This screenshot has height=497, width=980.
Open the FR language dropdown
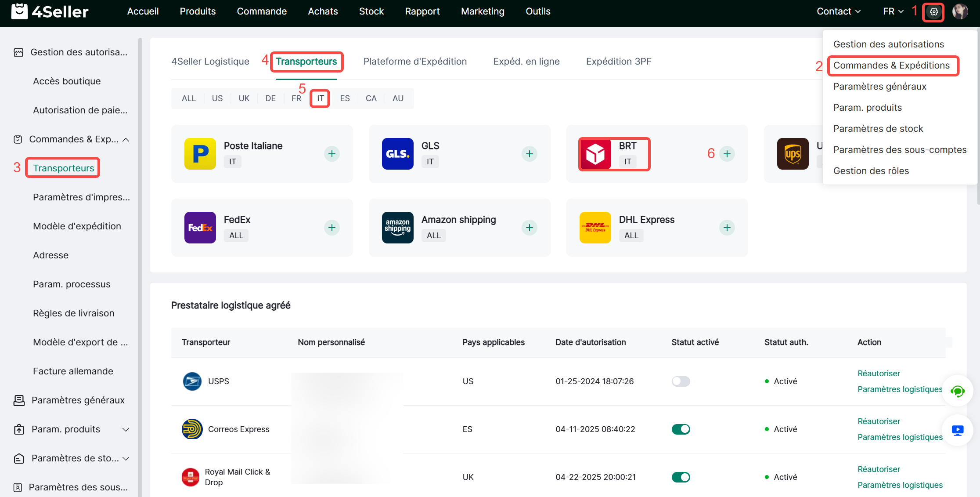pyautogui.click(x=893, y=11)
